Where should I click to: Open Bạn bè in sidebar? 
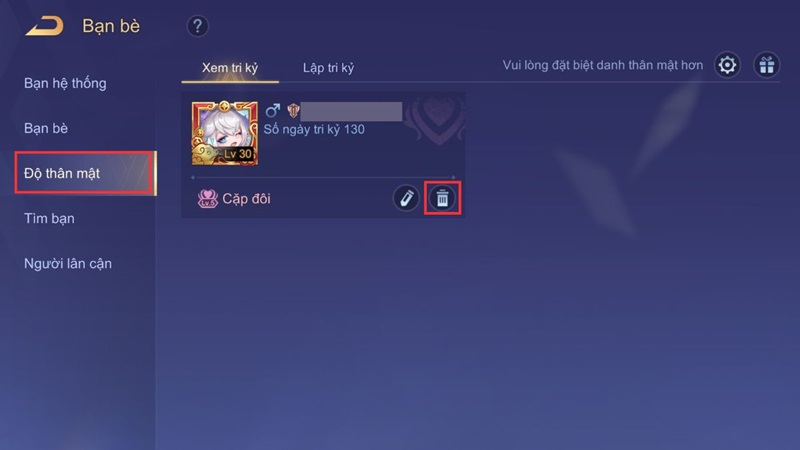pos(46,128)
